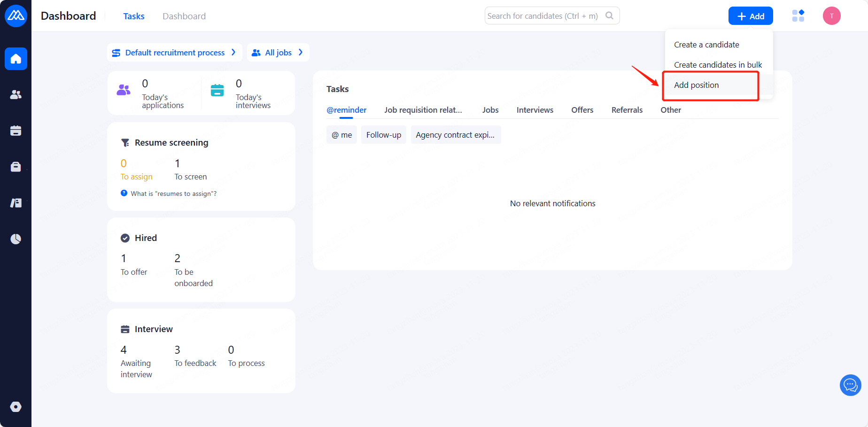Select Add position from the menu
The height and width of the screenshot is (427, 868).
[697, 85]
